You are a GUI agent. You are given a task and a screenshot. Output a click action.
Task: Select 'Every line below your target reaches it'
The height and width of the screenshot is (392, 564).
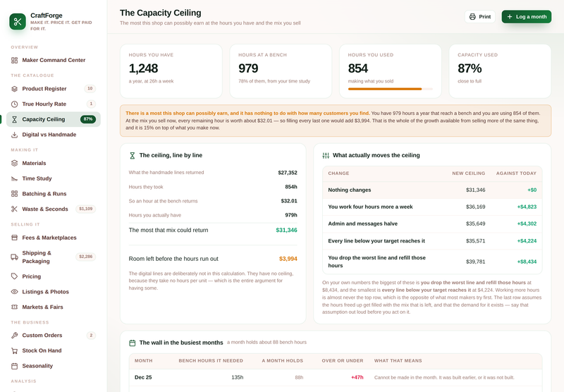click(x=432, y=241)
